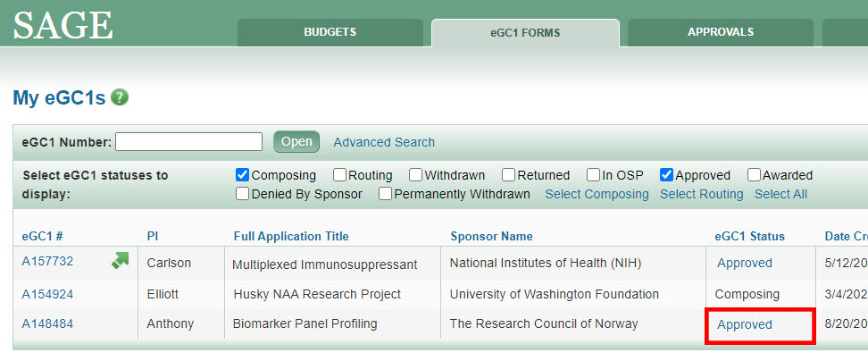The image size is (868, 361).
Task: Switch to the Budgets tab
Action: coord(330,32)
